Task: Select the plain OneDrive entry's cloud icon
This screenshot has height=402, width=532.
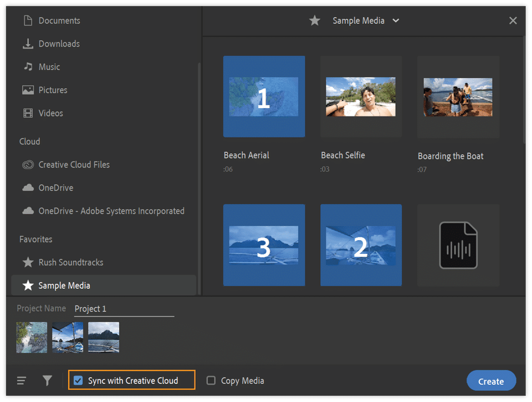Action: 28,187
